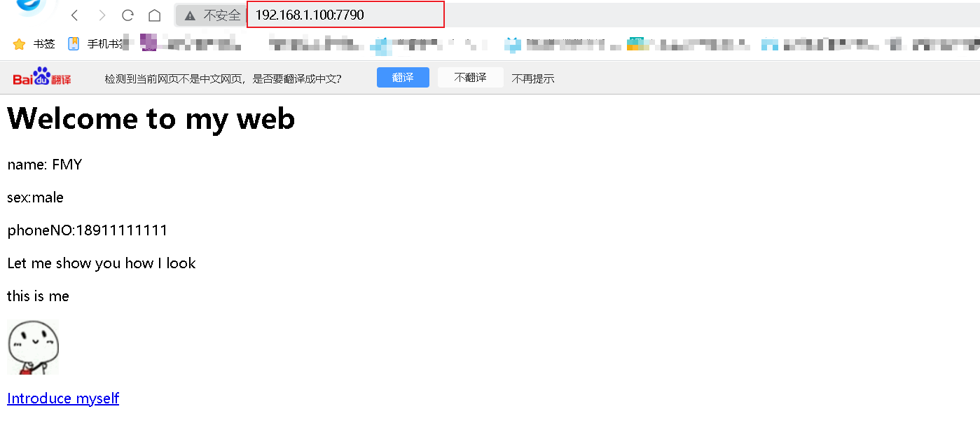Click the address bar with 192.168.1.100:7790
This screenshot has width=980, height=437.
tap(345, 15)
